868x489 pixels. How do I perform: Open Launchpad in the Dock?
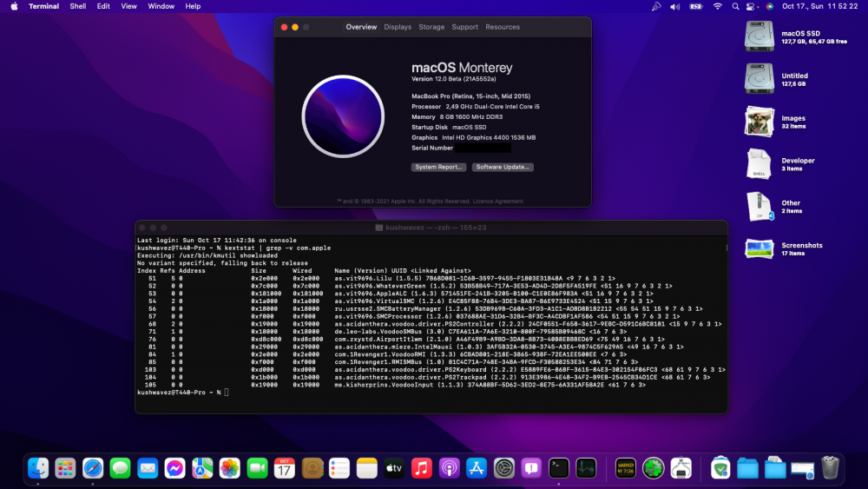(x=65, y=468)
